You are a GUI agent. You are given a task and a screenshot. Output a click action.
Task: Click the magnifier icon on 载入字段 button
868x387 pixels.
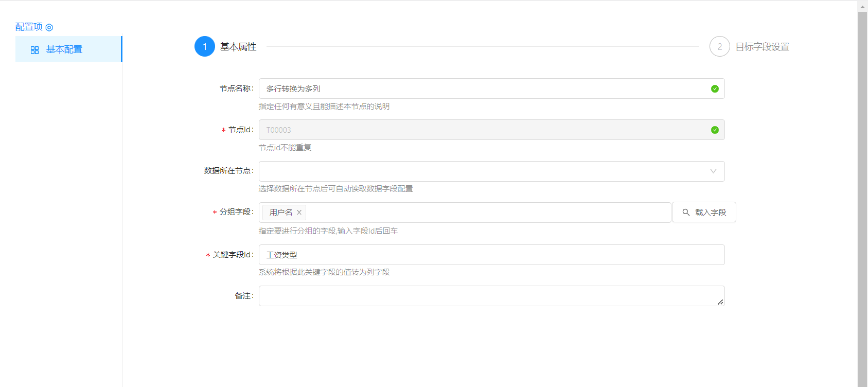[x=686, y=213]
